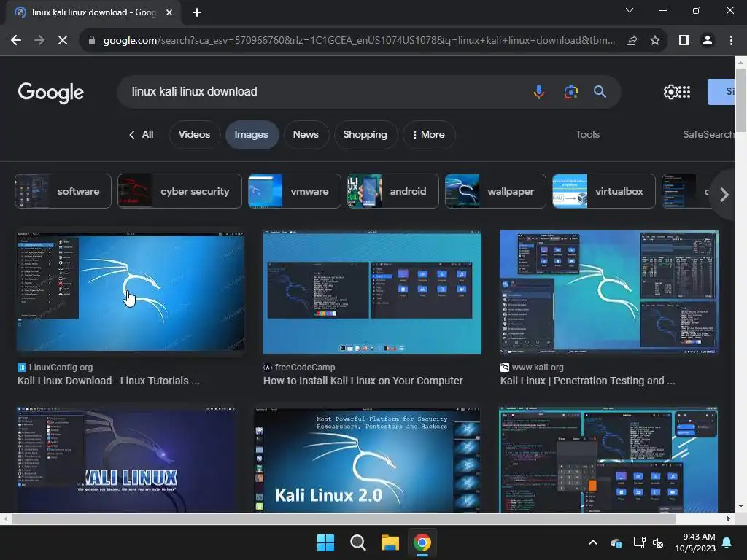Open the Kali Linux 2.0 thumbnail

pyautogui.click(x=368, y=459)
